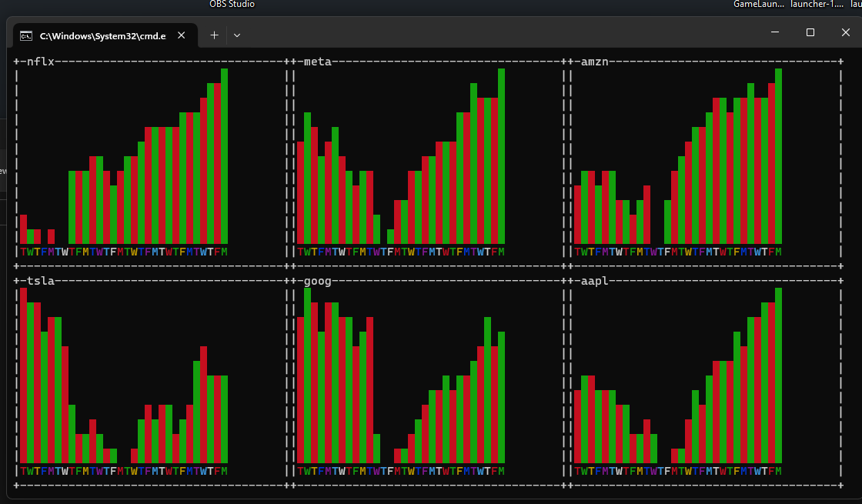
Task: Open a new terminal tab
Action: click(x=215, y=35)
